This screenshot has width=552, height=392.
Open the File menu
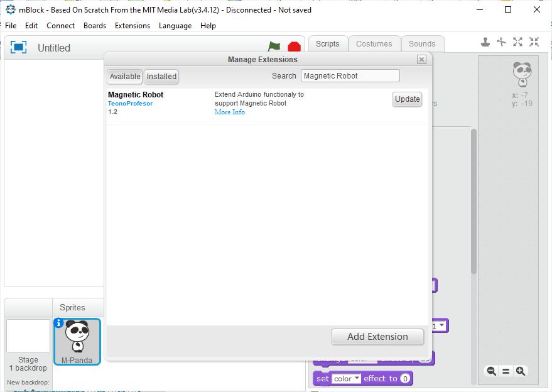click(11, 26)
